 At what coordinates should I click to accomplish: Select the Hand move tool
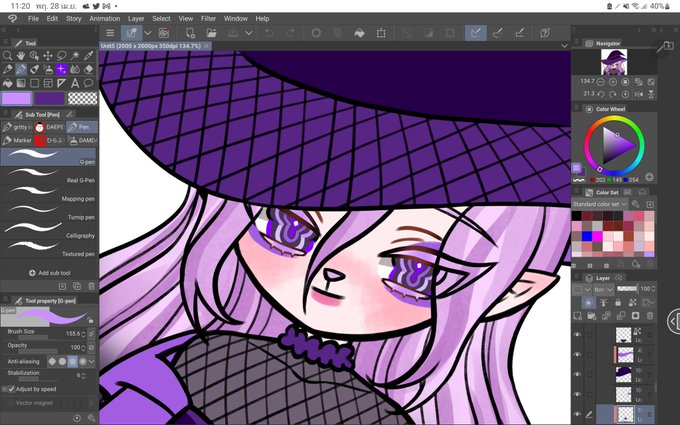(x=21, y=56)
